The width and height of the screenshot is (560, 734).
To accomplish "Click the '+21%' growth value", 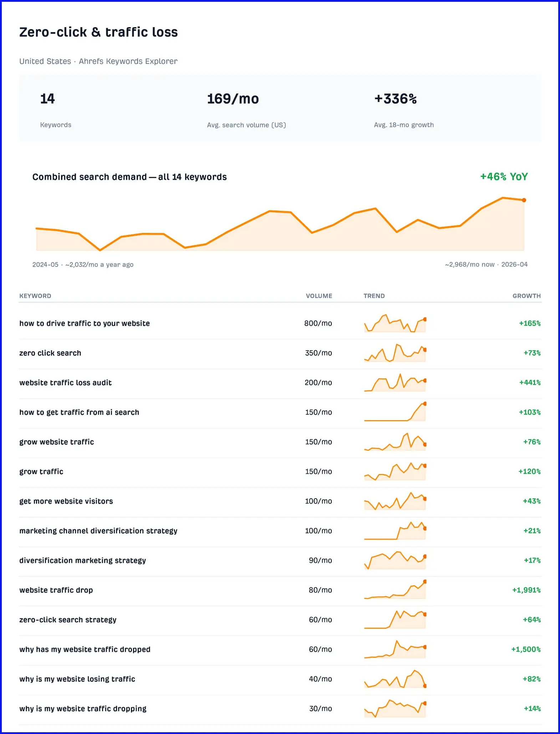I will (532, 531).
